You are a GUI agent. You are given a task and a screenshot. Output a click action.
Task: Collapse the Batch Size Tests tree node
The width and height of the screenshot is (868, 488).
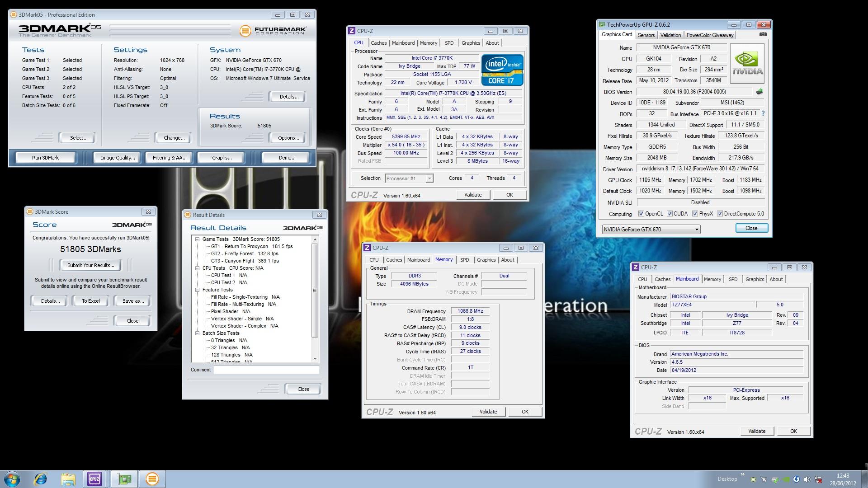point(198,333)
